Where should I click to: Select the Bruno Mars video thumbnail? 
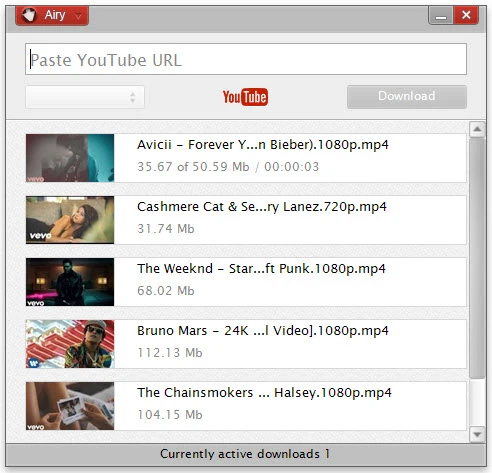tap(70, 344)
